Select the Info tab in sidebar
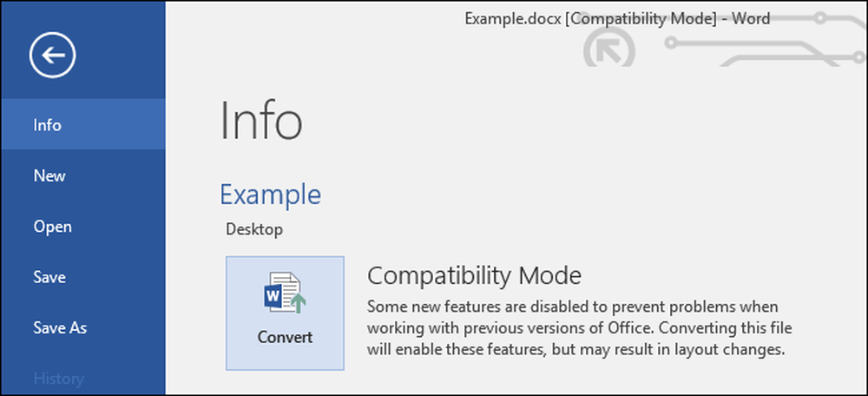Viewport: 868px width, 396px height. click(83, 124)
